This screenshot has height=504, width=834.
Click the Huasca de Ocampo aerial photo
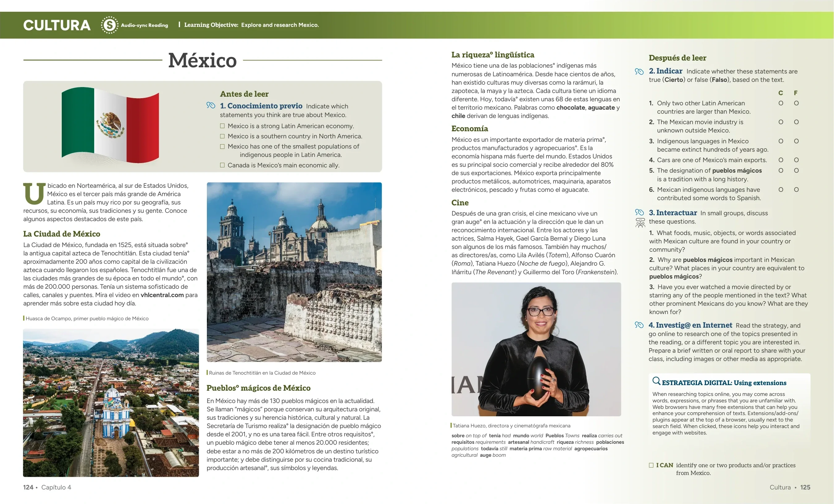coord(111,403)
